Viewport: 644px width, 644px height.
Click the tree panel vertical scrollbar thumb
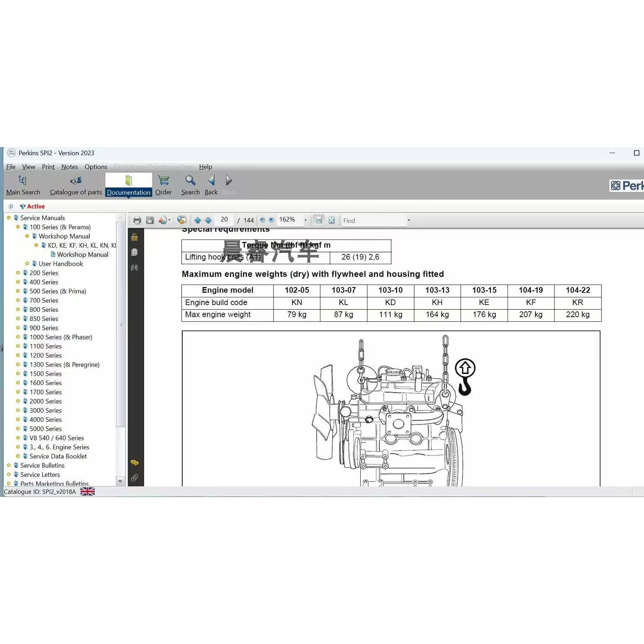[x=121, y=325]
